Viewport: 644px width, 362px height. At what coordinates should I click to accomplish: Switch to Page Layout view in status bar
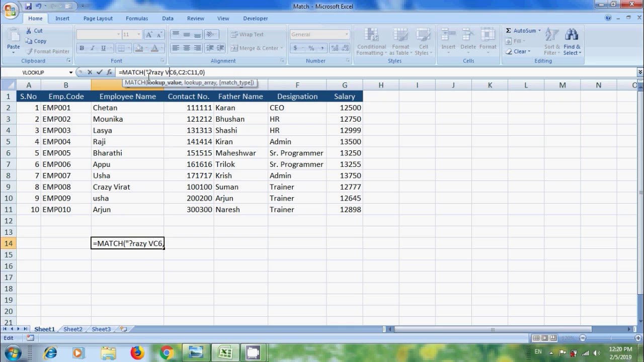(x=545, y=338)
